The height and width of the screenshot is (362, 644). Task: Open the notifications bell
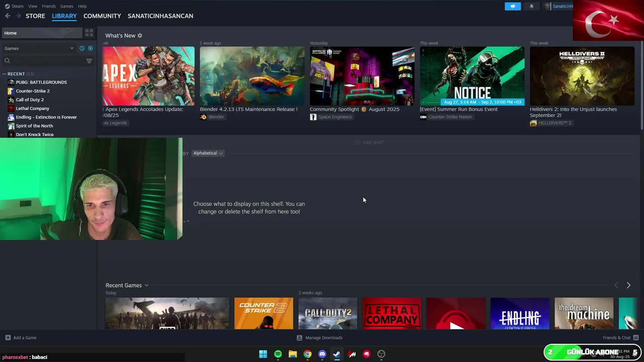tap(531, 6)
